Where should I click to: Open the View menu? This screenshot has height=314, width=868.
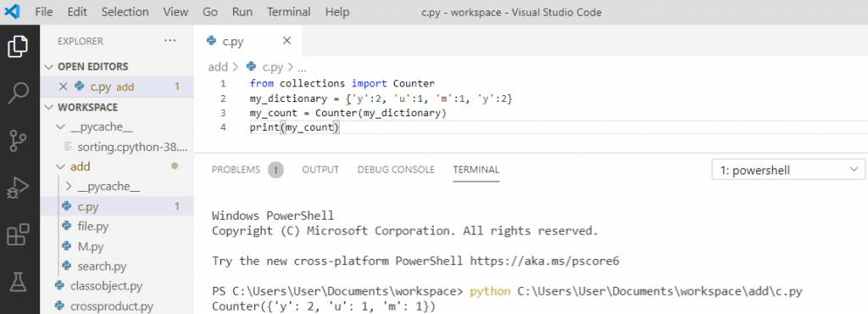click(176, 12)
